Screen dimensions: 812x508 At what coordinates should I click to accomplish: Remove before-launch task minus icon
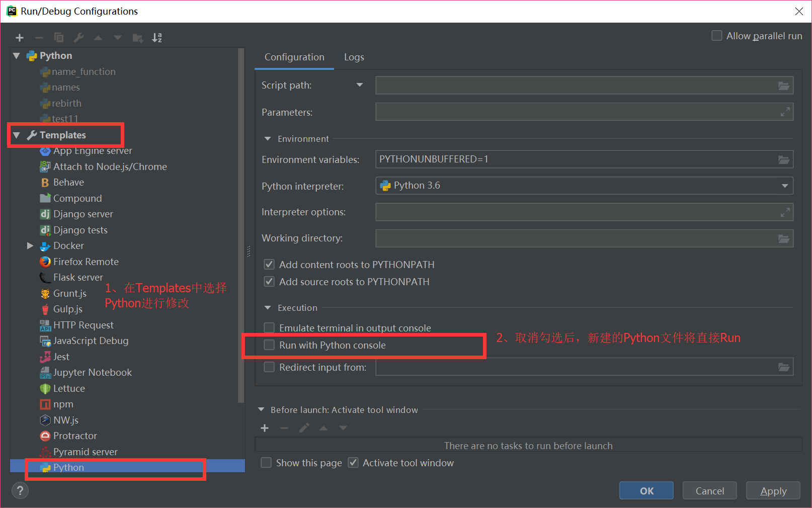pyautogui.click(x=284, y=428)
